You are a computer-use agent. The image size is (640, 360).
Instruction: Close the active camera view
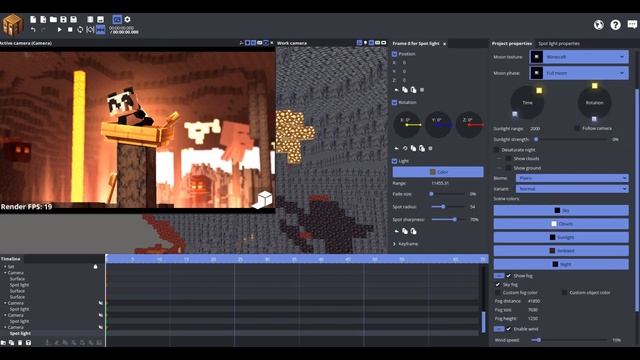272,43
